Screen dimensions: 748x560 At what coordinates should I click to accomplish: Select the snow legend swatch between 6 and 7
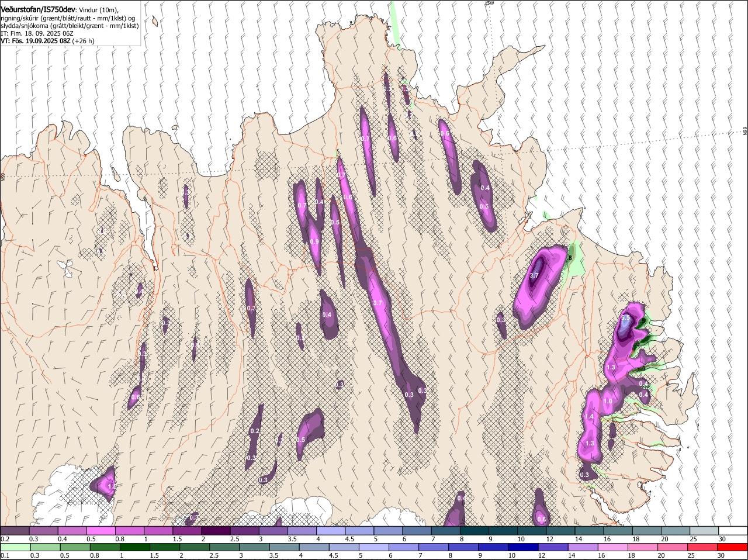point(417,530)
